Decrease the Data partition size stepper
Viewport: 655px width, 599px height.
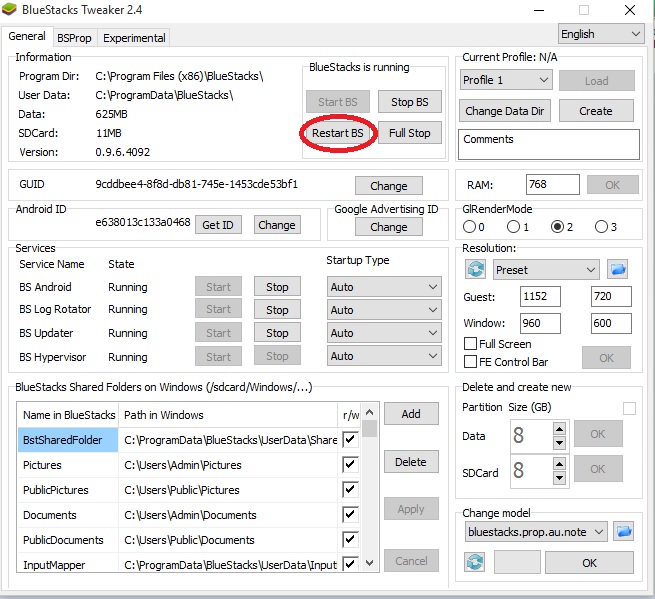click(559, 442)
